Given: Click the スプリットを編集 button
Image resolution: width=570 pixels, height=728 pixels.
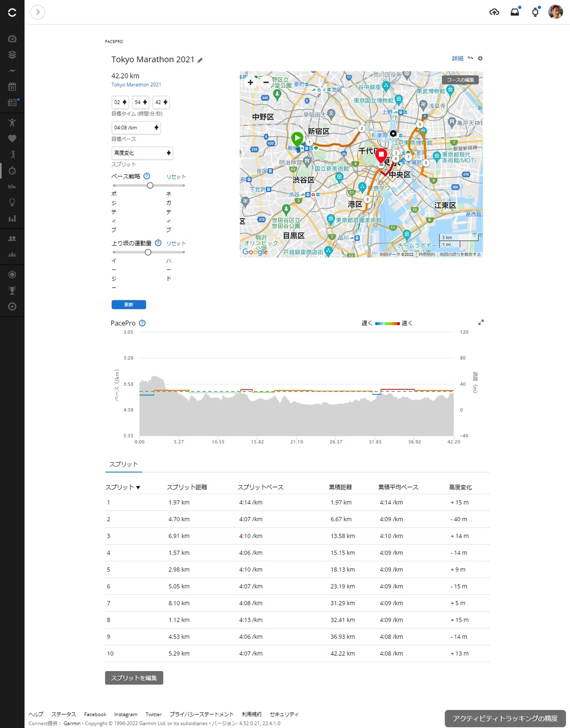Looking at the screenshot, I should 134,678.
